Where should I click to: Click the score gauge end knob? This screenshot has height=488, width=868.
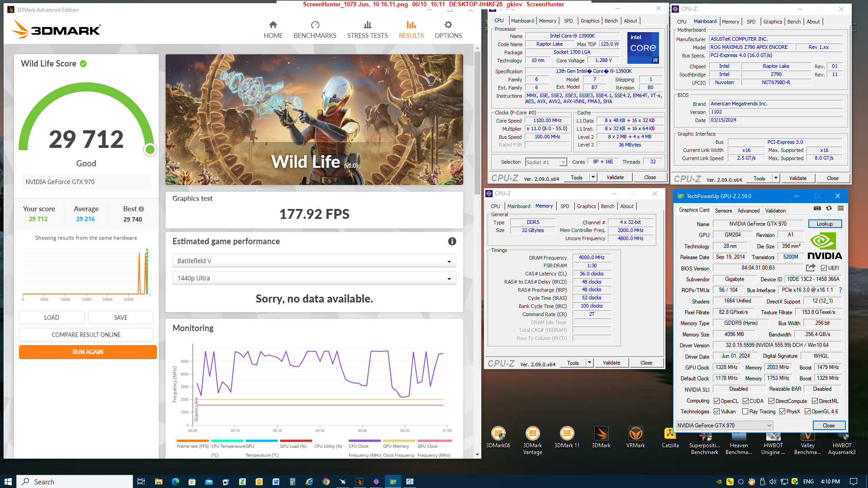pos(150,149)
